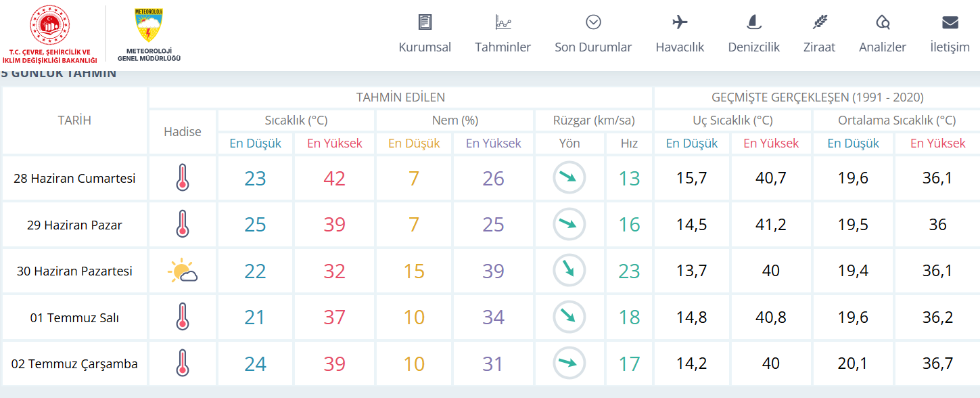Viewport: 980px width, 398px height.
Task: Open the Son Durumlar menu label
Action: pos(593,47)
